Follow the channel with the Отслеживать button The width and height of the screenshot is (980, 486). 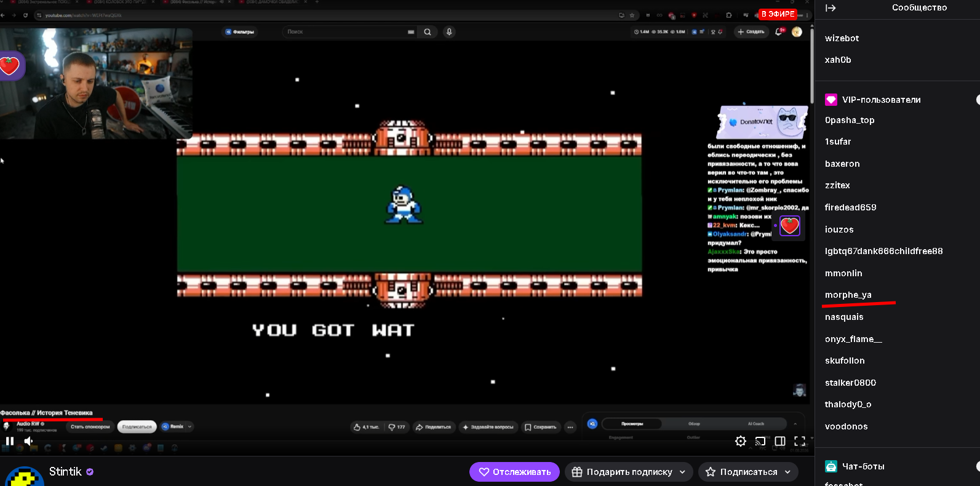tap(514, 472)
